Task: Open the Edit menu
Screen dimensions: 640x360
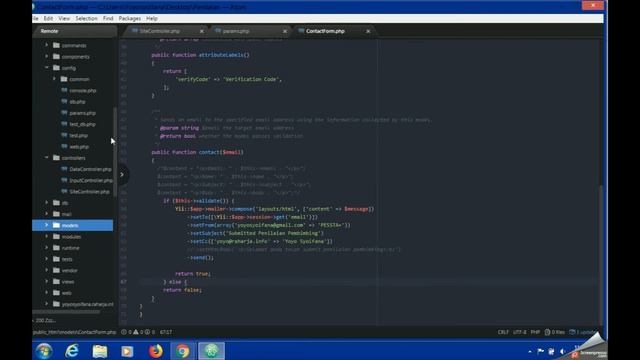Action: 48,18
